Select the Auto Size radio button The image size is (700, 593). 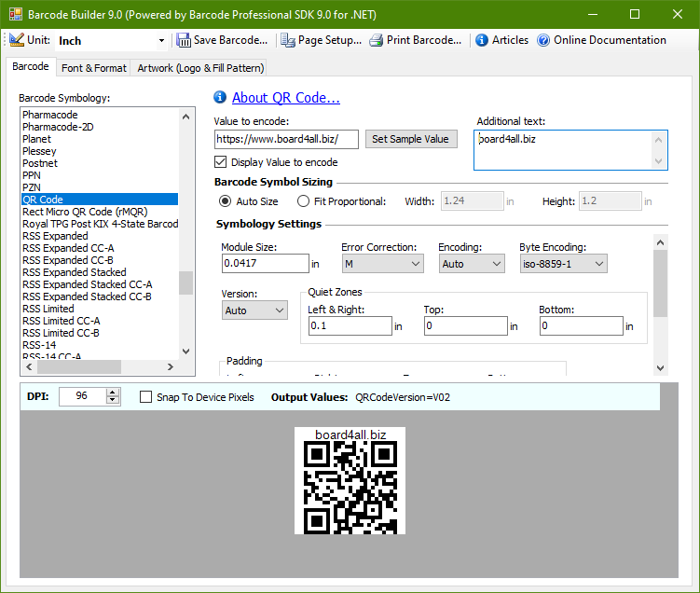tap(225, 201)
